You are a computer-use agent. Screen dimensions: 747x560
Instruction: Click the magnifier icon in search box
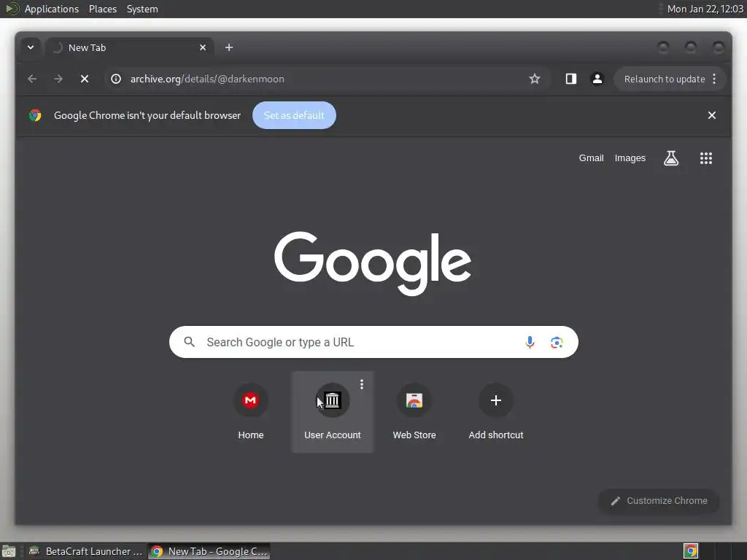189,342
